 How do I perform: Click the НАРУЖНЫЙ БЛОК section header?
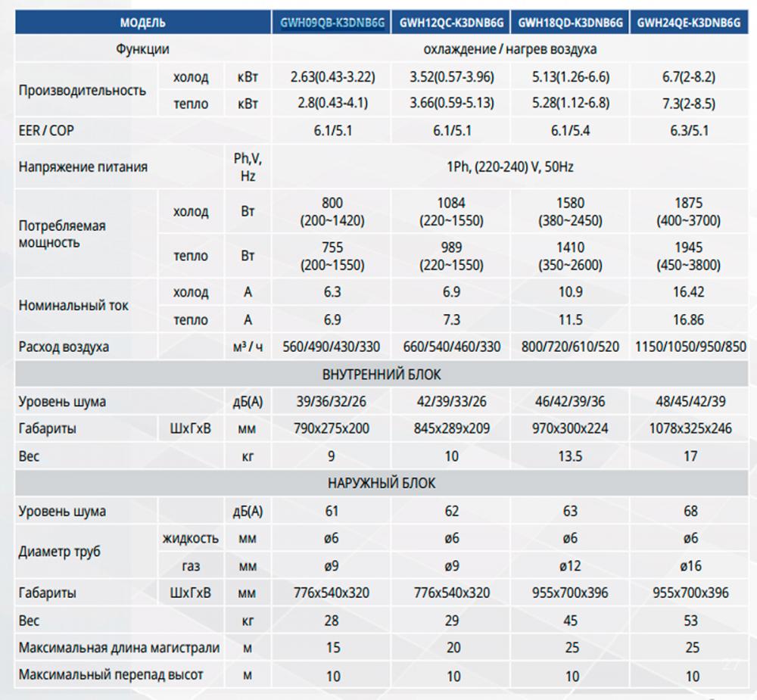(382, 483)
